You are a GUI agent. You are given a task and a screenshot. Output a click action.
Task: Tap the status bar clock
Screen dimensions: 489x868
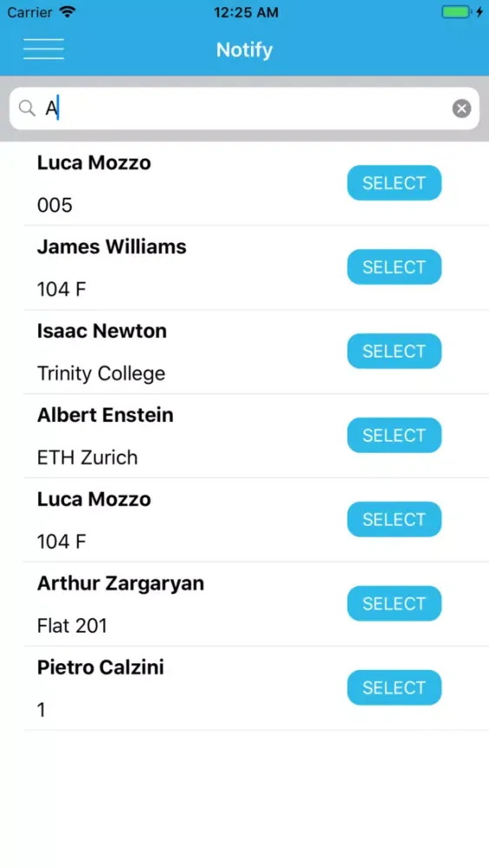[x=246, y=12]
